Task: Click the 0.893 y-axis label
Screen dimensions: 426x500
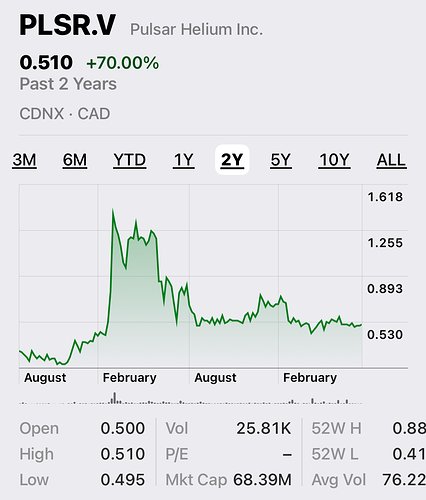Action: pos(385,288)
